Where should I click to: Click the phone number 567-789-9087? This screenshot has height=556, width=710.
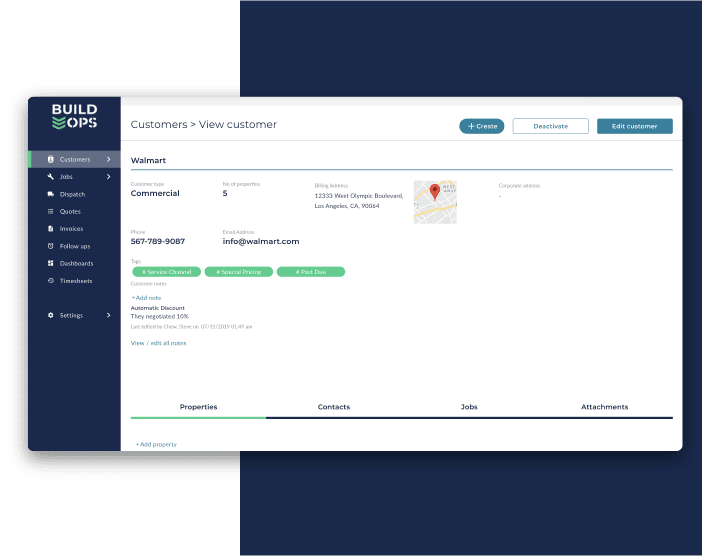click(x=158, y=241)
